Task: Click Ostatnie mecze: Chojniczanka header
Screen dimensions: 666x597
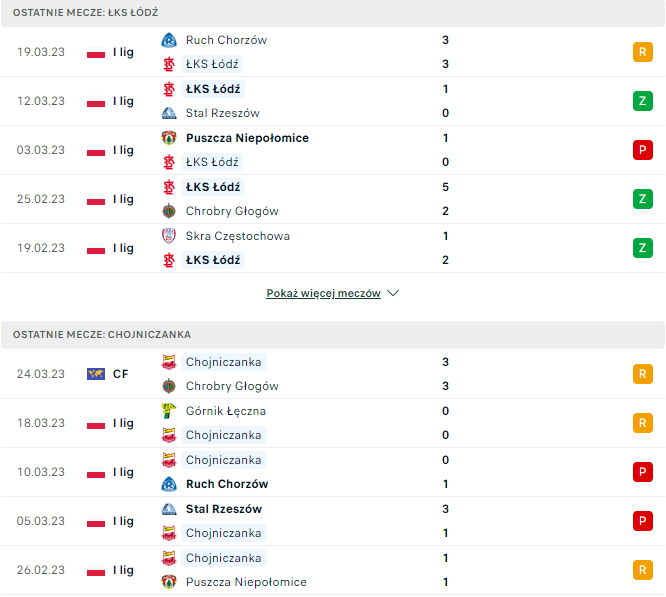Action: (x=103, y=335)
